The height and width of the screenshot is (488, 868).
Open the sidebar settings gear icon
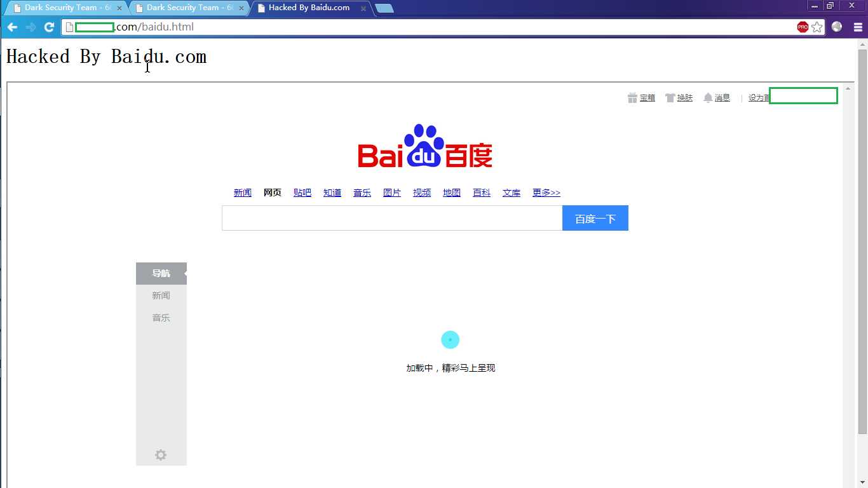click(x=161, y=455)
